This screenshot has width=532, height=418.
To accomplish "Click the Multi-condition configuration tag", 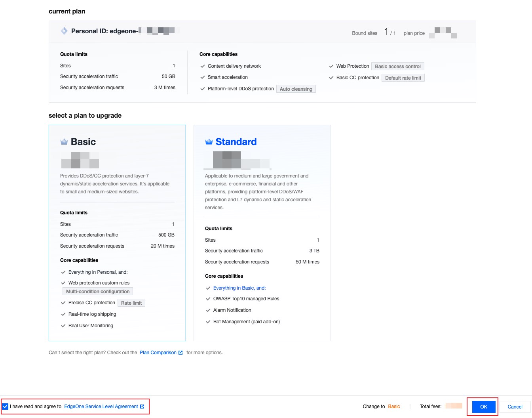I will (98, 292).
